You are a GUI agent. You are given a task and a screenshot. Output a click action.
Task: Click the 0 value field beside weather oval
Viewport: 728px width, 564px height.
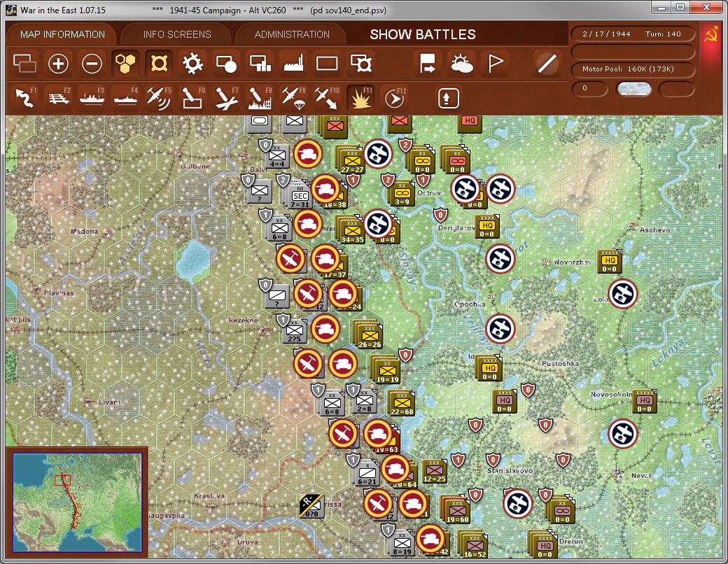click(589, 88)
